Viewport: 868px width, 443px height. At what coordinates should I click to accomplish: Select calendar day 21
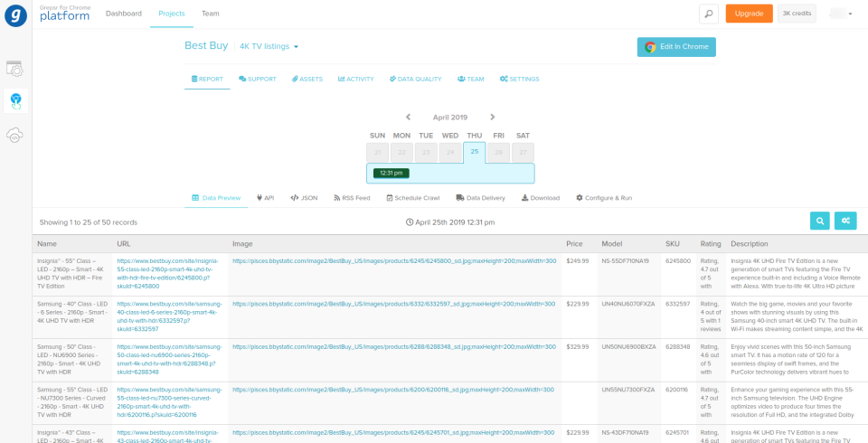point(378,153)
